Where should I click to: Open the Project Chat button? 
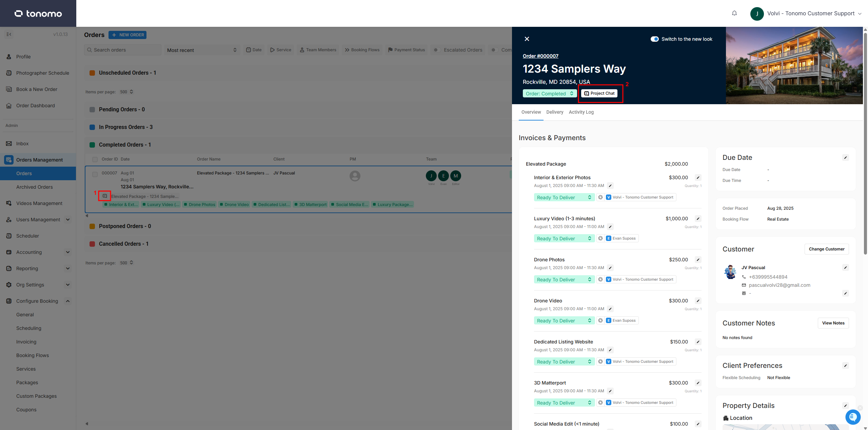click(x=599, y=93)
